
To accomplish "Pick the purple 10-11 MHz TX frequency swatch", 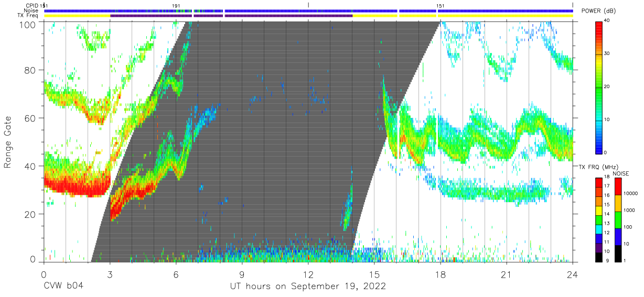I will pos(599,247).
